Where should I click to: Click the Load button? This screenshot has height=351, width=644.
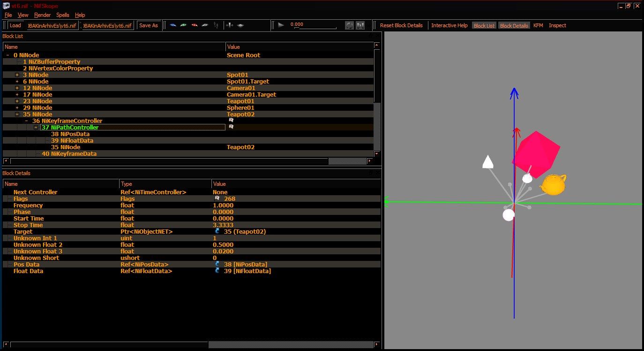tap(15, 25)
